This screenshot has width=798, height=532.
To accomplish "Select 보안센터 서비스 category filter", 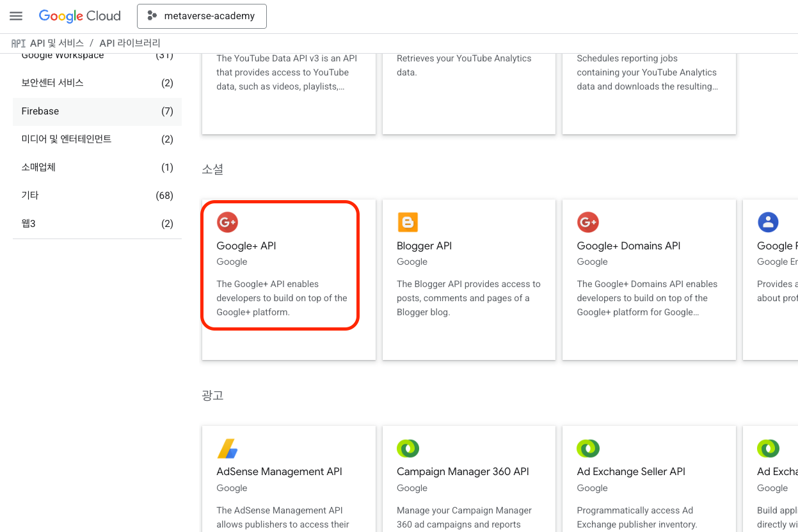I will click(97, 83).
